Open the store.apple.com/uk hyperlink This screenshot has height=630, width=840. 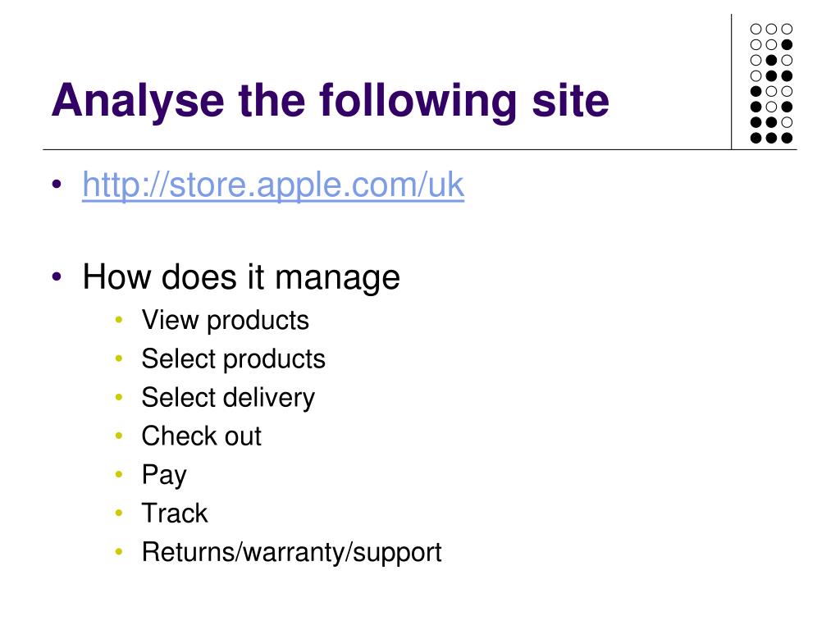[x=273, y=185]
